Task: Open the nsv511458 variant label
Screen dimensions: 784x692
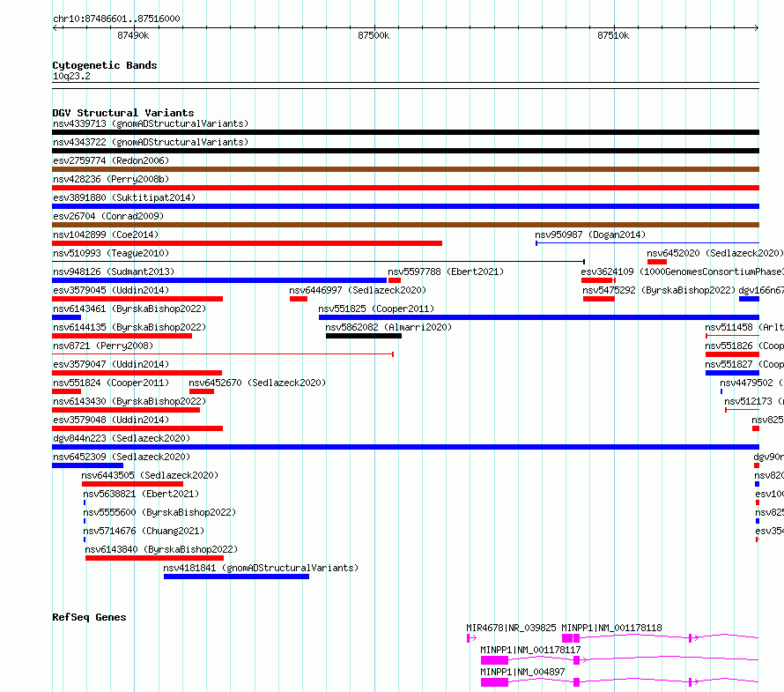Action: [744, 327]
